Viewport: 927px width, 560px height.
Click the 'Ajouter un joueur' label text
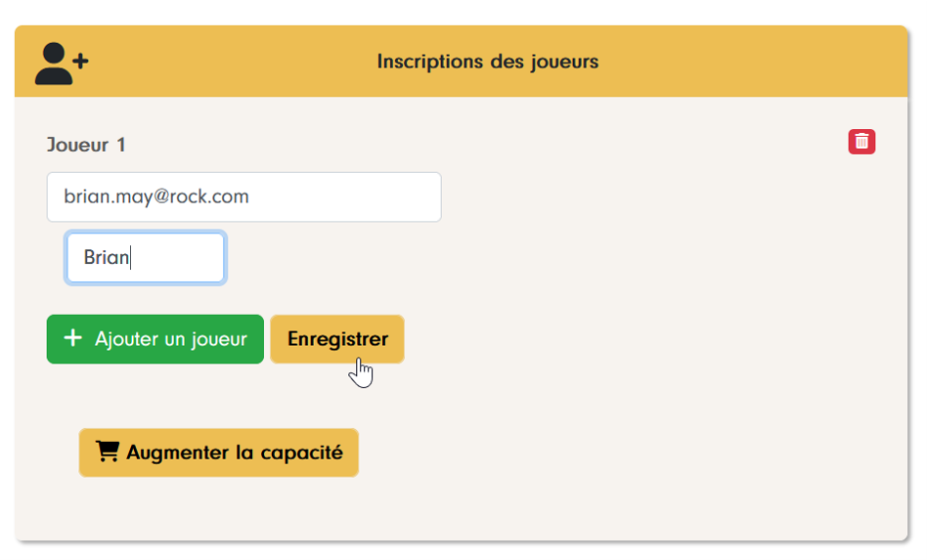(x=170, y=339)
